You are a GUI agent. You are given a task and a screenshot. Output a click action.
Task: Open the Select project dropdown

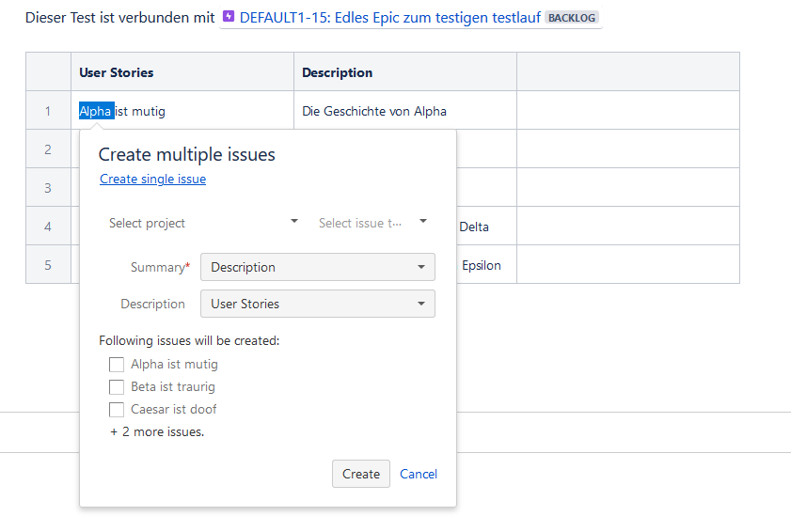203,223
